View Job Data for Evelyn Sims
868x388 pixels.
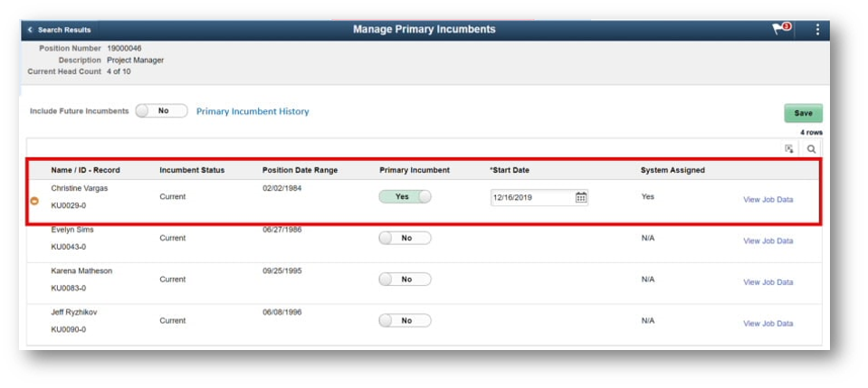(768, 241)
